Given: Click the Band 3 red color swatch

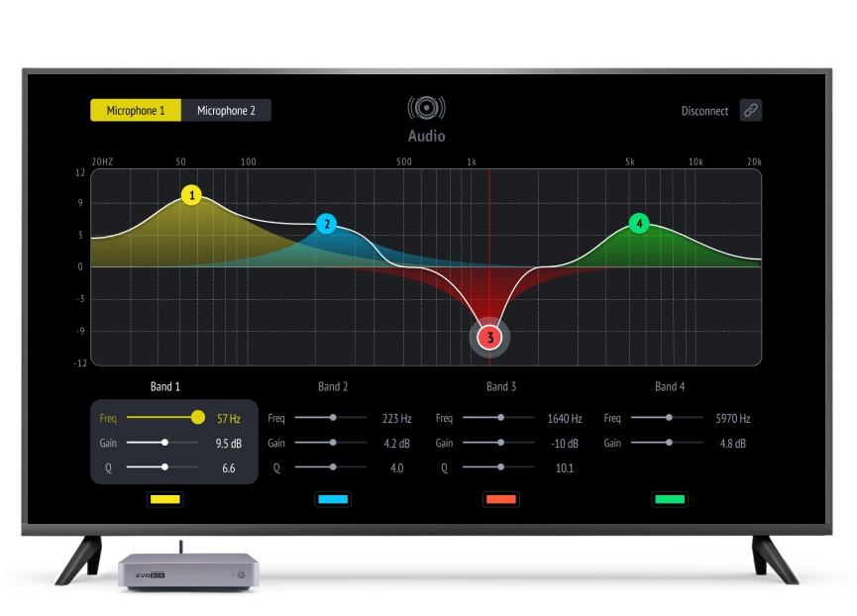Looking at the screenshot, I should tap(501, 500).
